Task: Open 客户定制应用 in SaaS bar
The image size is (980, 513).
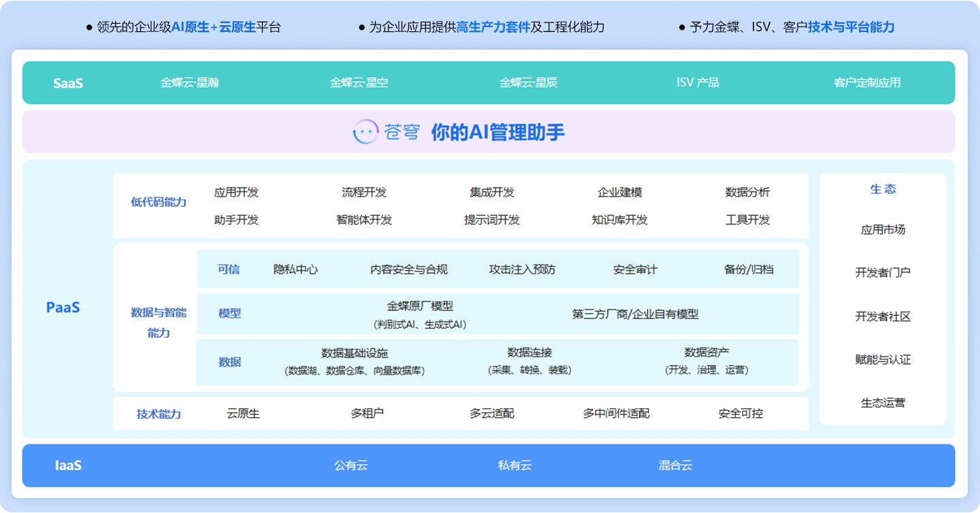Action: (x=867, y=82)
